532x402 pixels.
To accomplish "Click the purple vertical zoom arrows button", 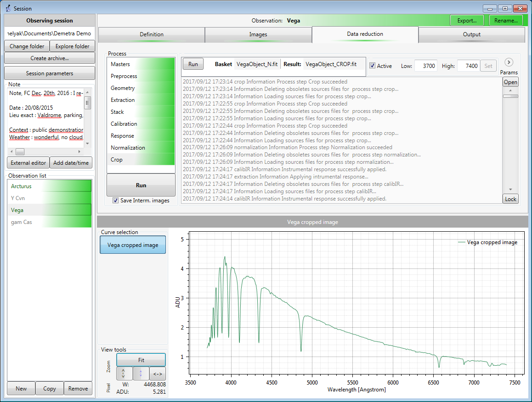I will coord(141,374).
